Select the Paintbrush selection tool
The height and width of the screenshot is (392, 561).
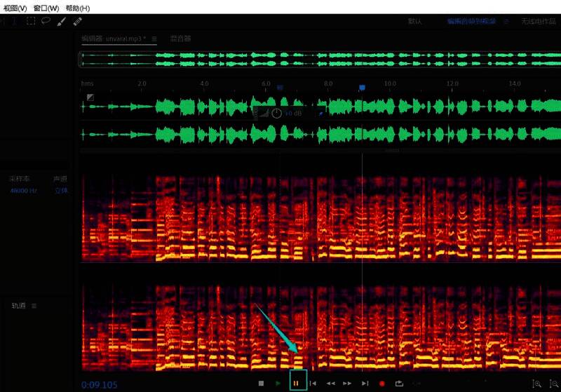pos(62,22)
